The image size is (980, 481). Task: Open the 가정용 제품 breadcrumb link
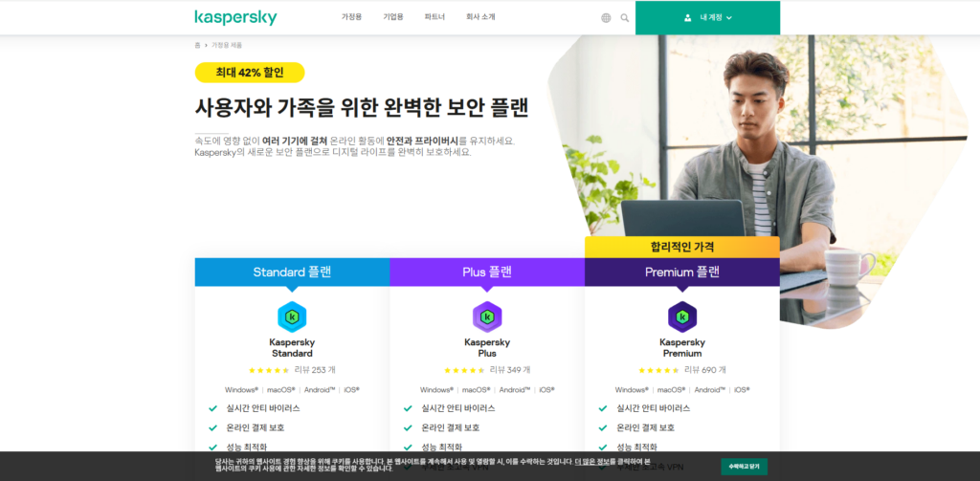[227, 46]
